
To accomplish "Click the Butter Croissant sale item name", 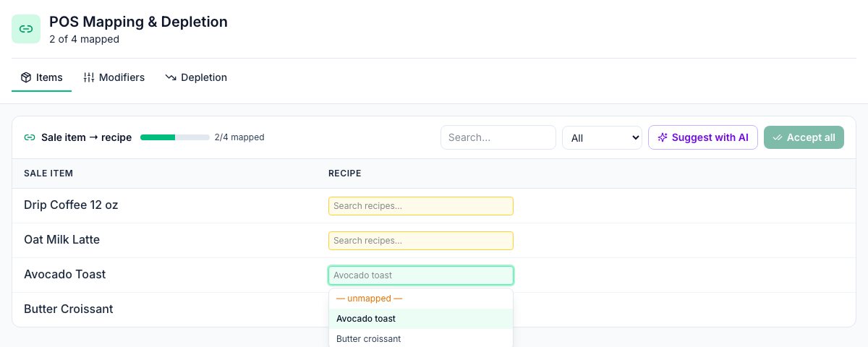I will (69, 309).
